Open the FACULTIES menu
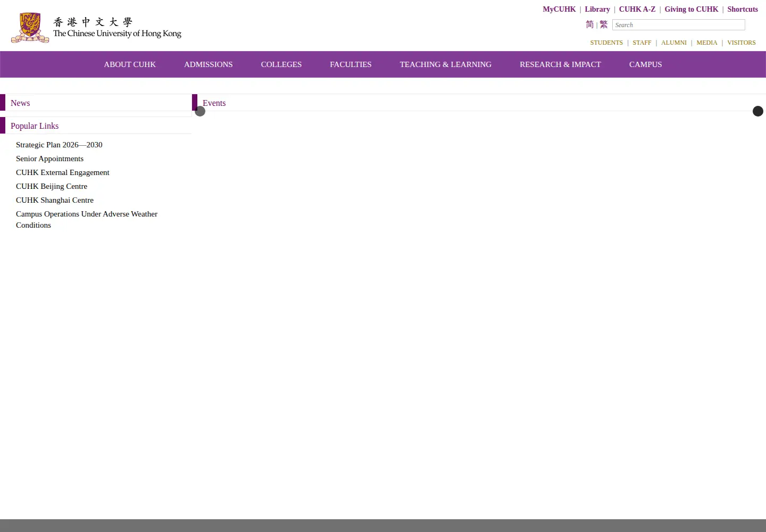This screenshot has width=766, height=532. (351, 64)
